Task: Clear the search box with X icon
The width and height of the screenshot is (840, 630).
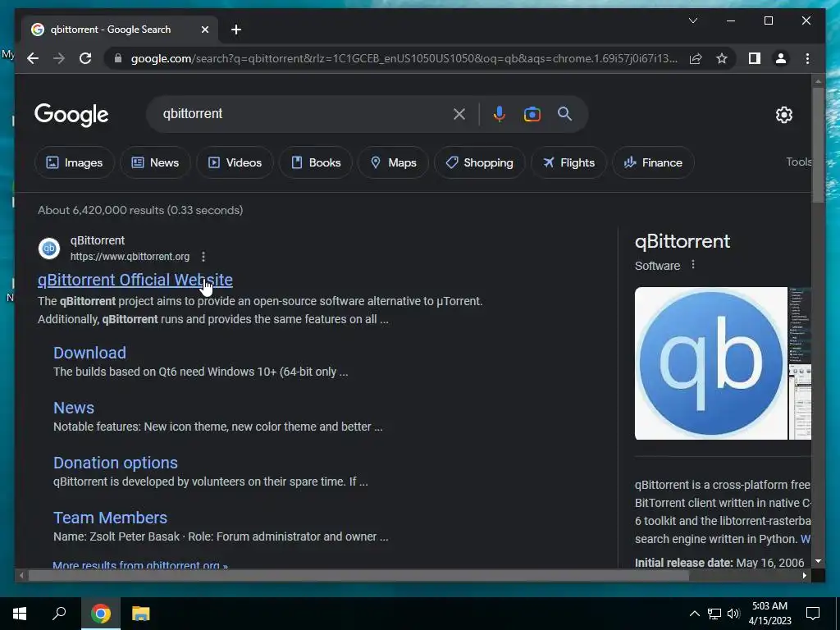Action: point(459,114)
